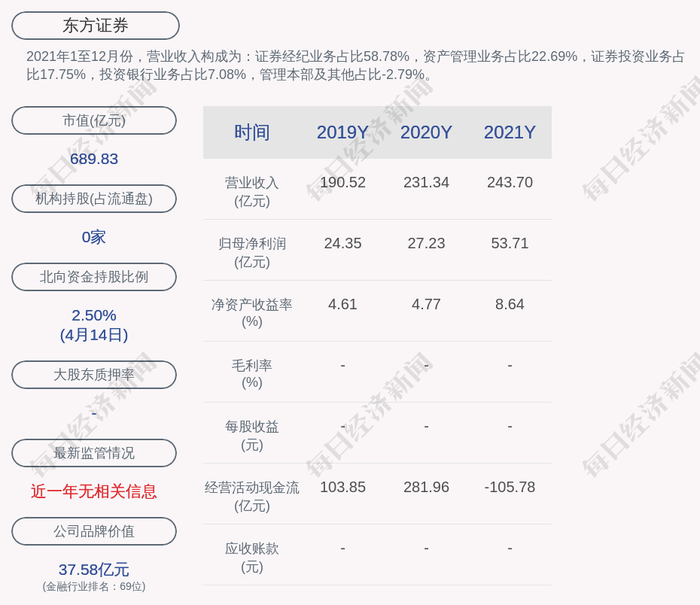Click the 2.50% northbound holding value
Image resolution: width=700 pixels, height=605 pixels.
point(94,315)
